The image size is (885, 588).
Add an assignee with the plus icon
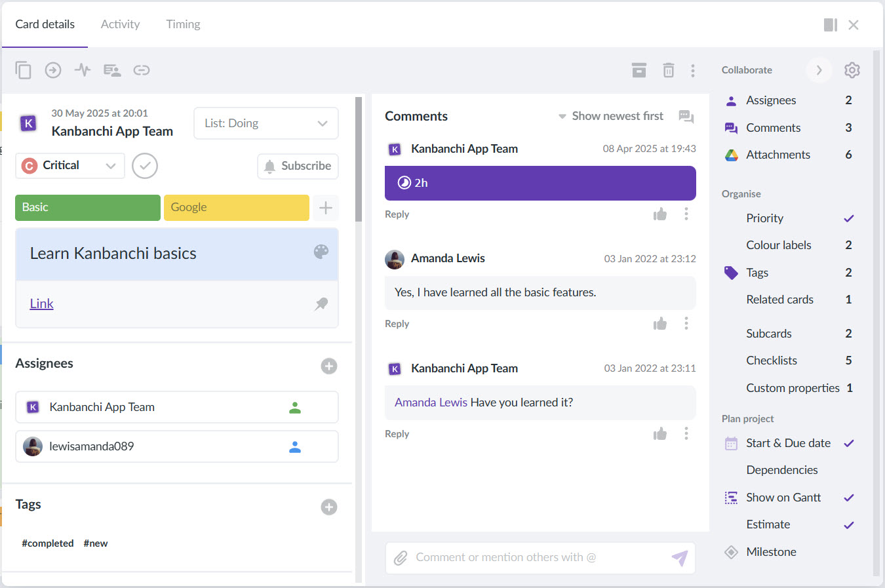coord(329,366)
